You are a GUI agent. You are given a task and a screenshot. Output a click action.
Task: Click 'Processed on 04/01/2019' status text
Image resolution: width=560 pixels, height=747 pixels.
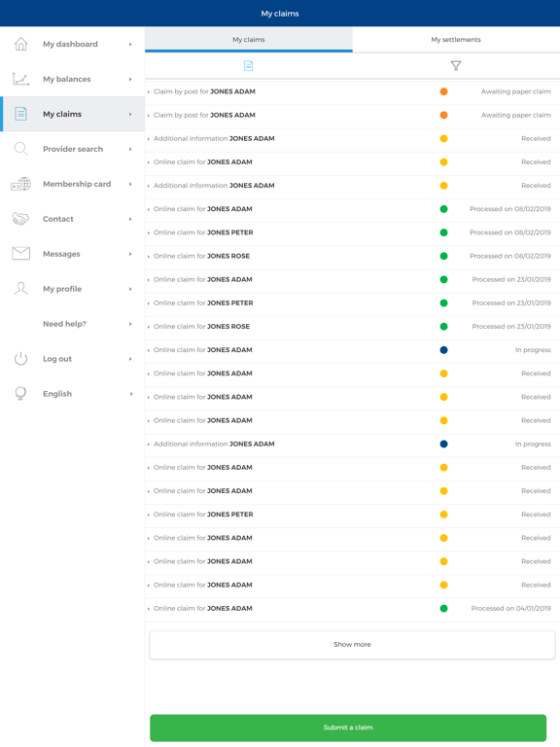511,608
